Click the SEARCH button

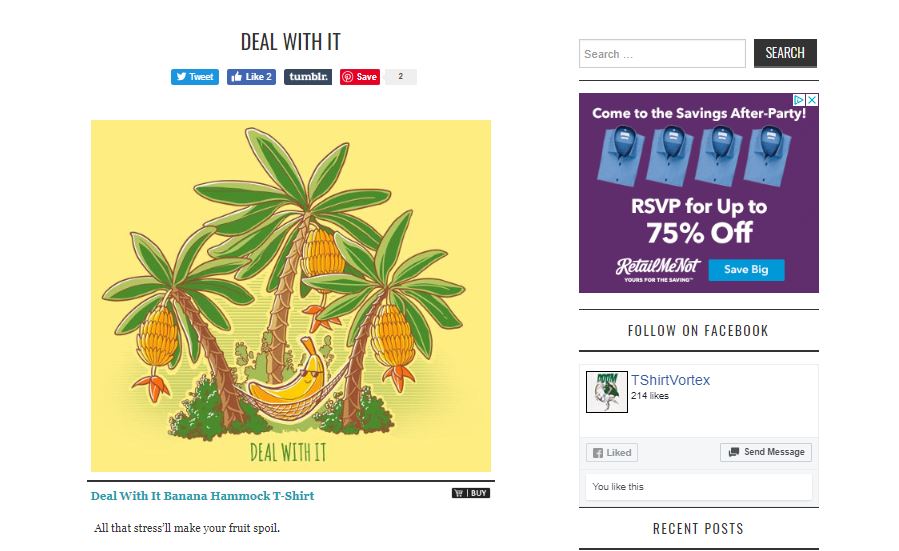[785, 53]
